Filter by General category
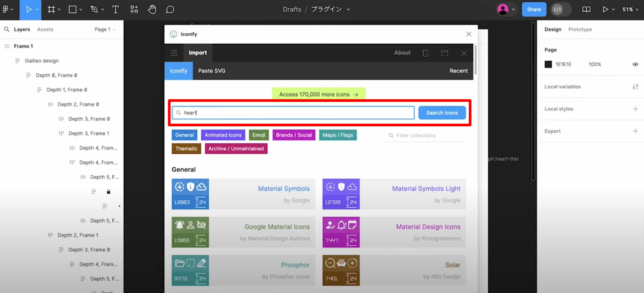 (184, 135)
